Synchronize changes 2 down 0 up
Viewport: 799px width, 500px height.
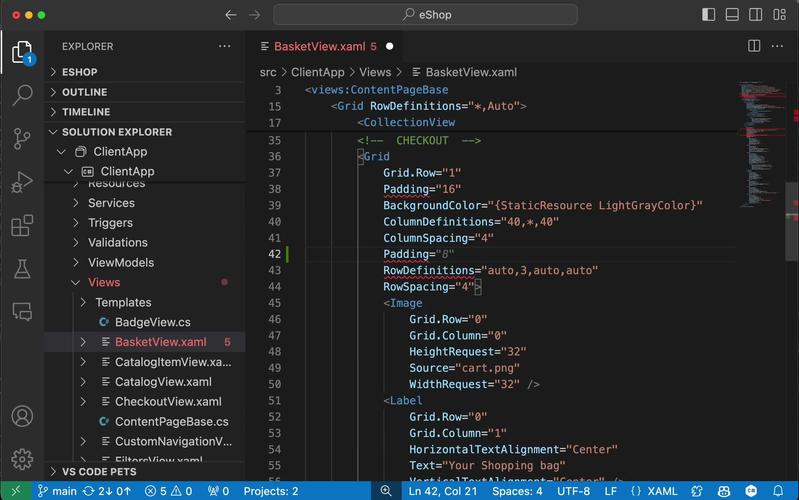(x=107, y=491)
